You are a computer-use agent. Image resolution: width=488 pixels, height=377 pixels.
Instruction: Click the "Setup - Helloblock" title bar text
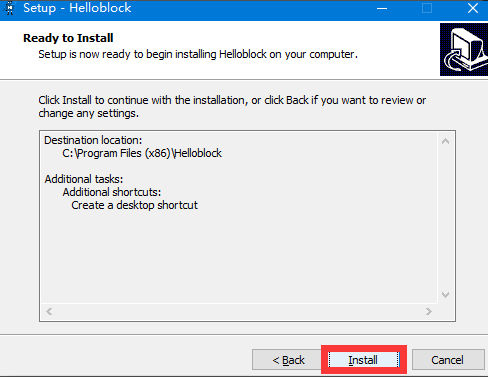coord(77,8)
